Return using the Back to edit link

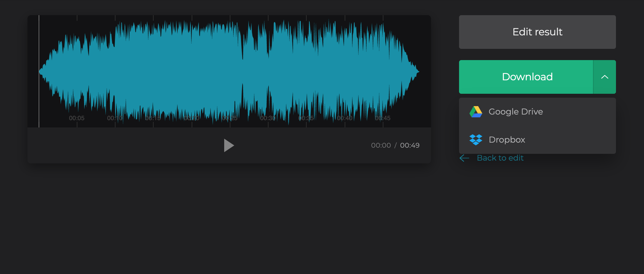pos(500,157)
